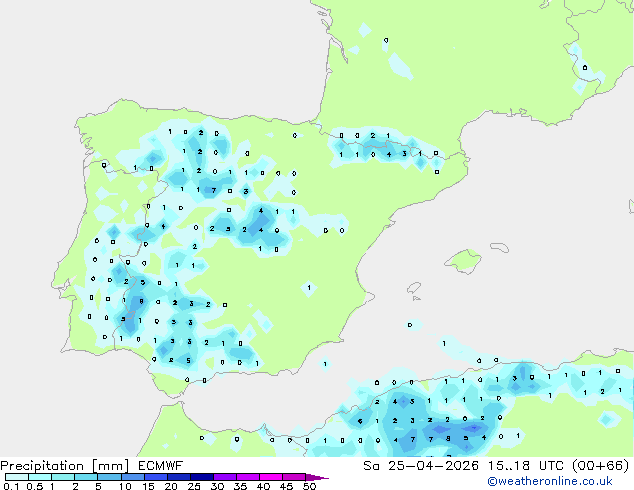The image size is (634, 490).
Task: Click the 'Precipitation' title word
Action: [42, 466]
